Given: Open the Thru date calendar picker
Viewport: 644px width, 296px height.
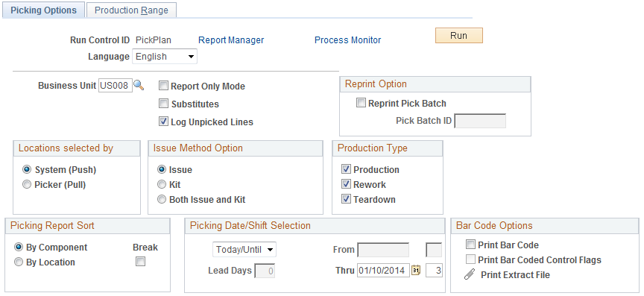Looking at the screenshot, I should click(416, 271).
